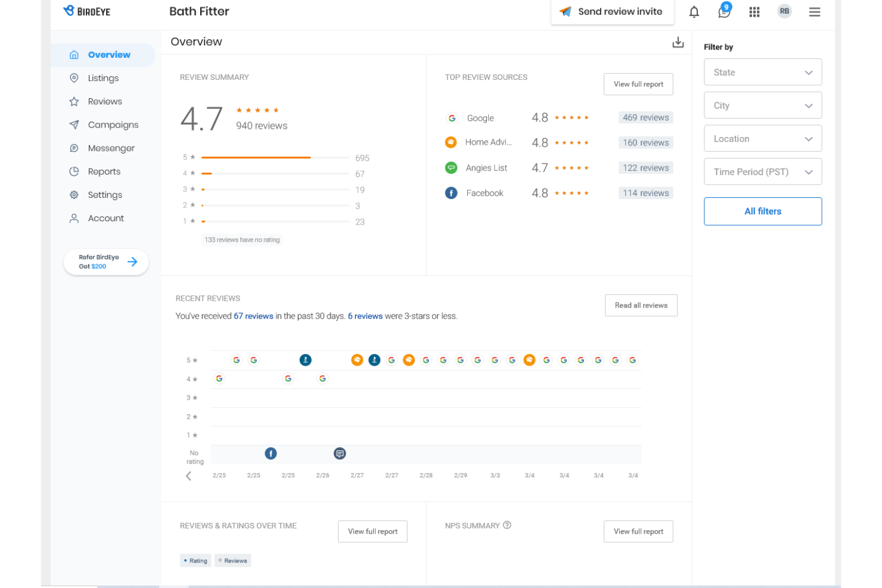Click the home icon beside Overview
The image size is (882, 588).
click(x=74, y=55)
